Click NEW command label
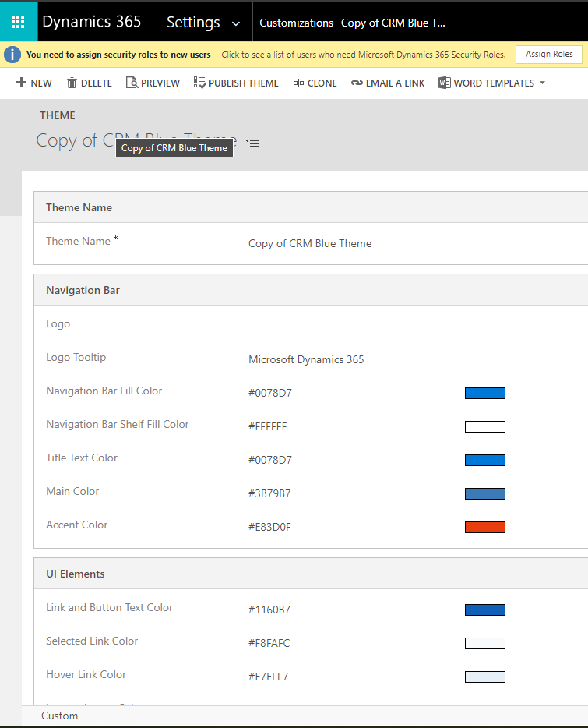 (x=41, y=83)
